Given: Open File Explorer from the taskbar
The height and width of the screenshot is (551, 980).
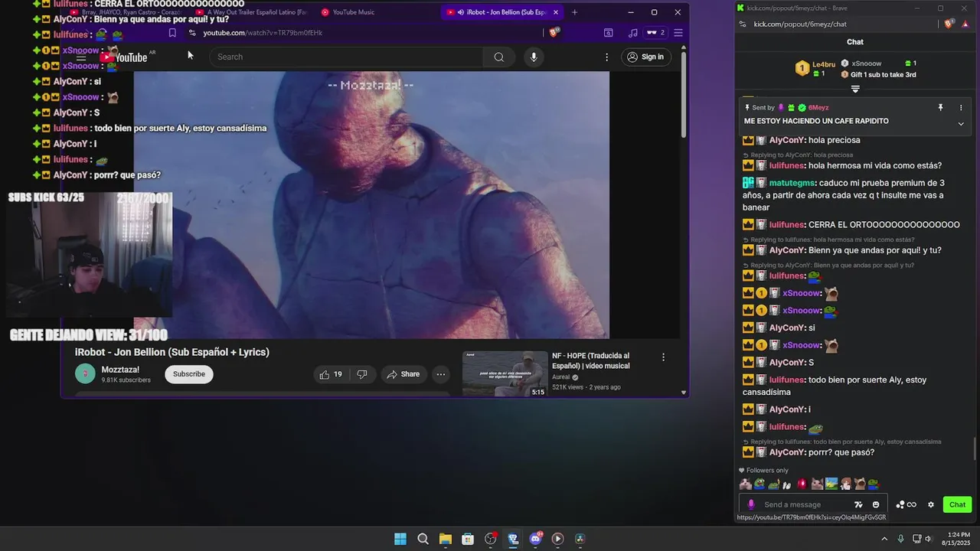Looking at the screenshot, I should click(x=446, y=539).
